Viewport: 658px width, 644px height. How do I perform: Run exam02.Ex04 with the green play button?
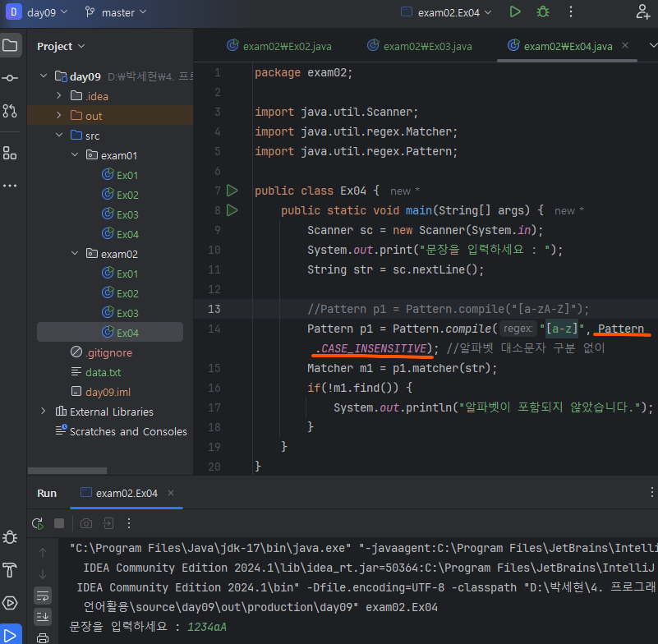(515, 12)
